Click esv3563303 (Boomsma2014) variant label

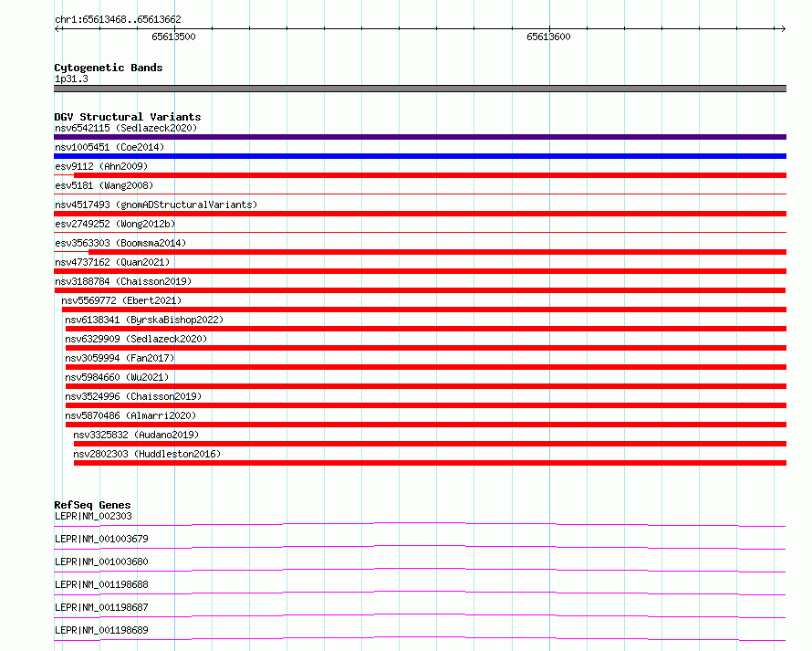[x=120, y=243]
